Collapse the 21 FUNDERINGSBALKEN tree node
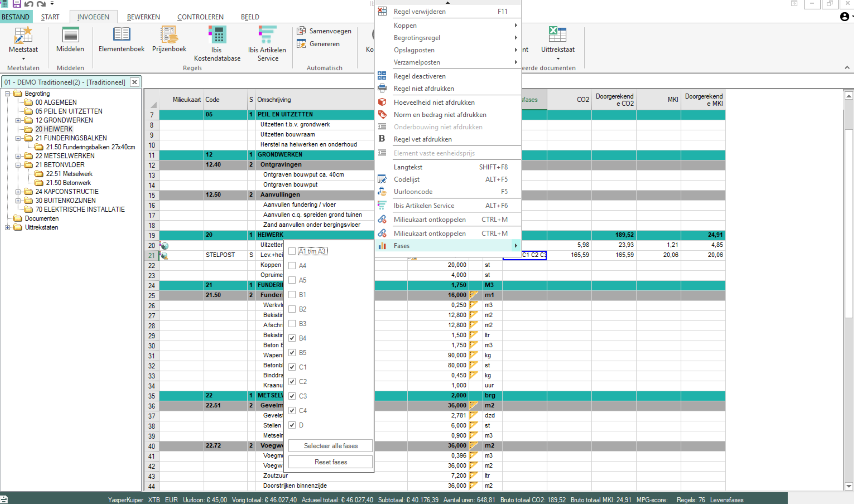 18,138
